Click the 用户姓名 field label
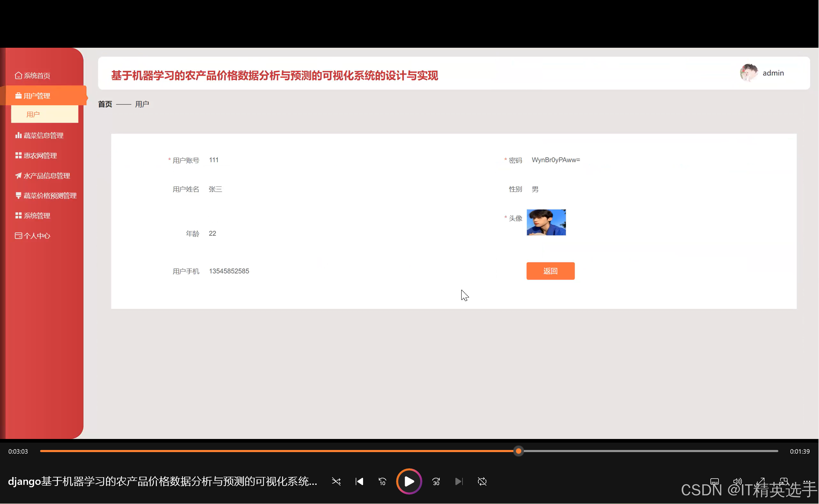 tap(186, 189)
